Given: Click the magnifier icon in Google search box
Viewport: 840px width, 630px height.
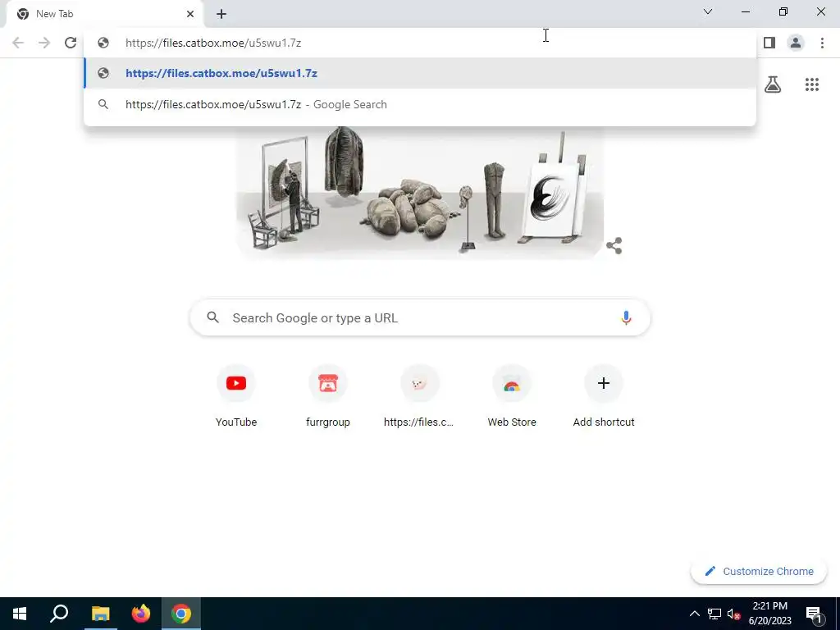Looking at the screenshot, I should [x=212, y=317].
